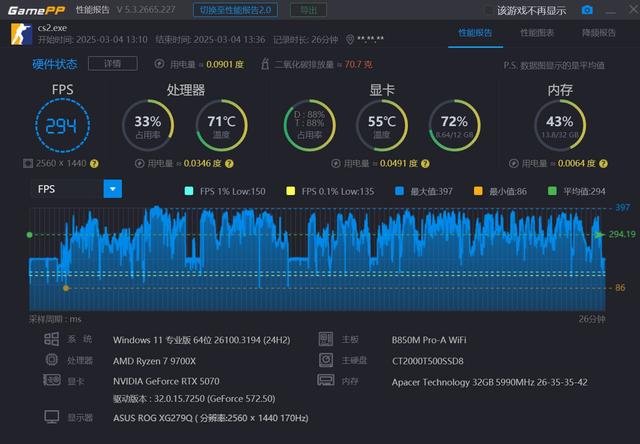
Task: Click 切换至性能报告2.0 button
Action: (235, 10)
